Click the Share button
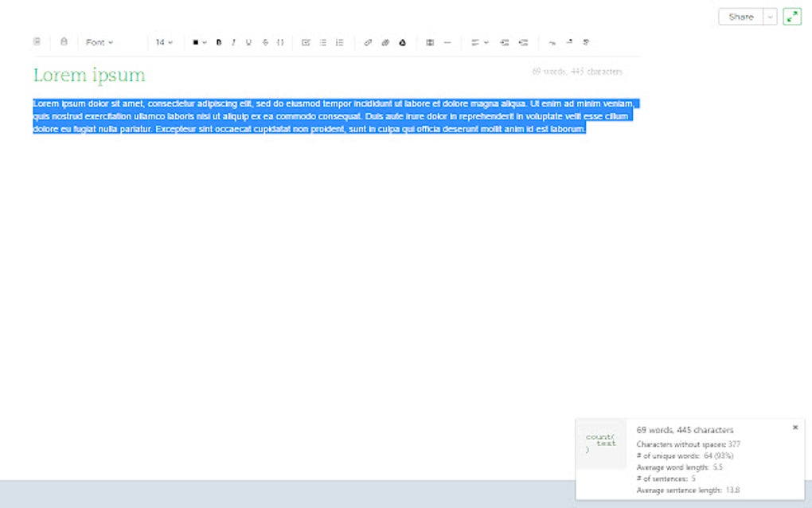This screenshot has width=812, height=508. [x=740, y=16]
